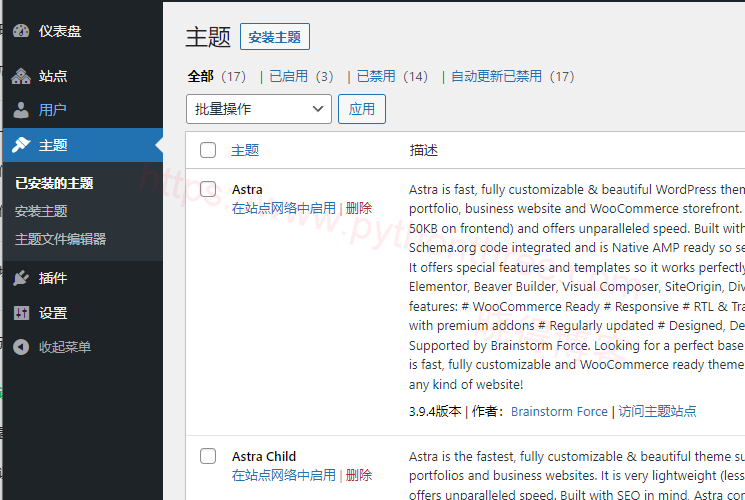Click 在站点网络中启用 under Astra
745x500 pixels.
click(284, 208)
